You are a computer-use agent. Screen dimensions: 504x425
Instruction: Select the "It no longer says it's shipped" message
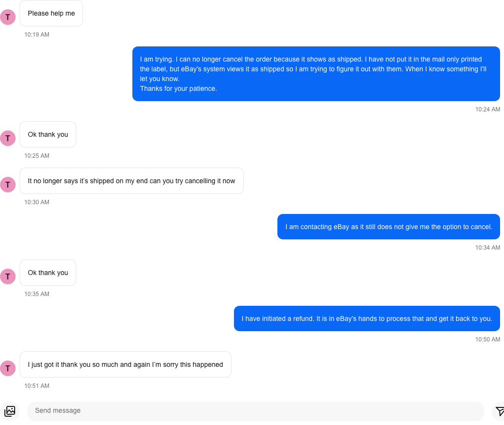(131, 181)
